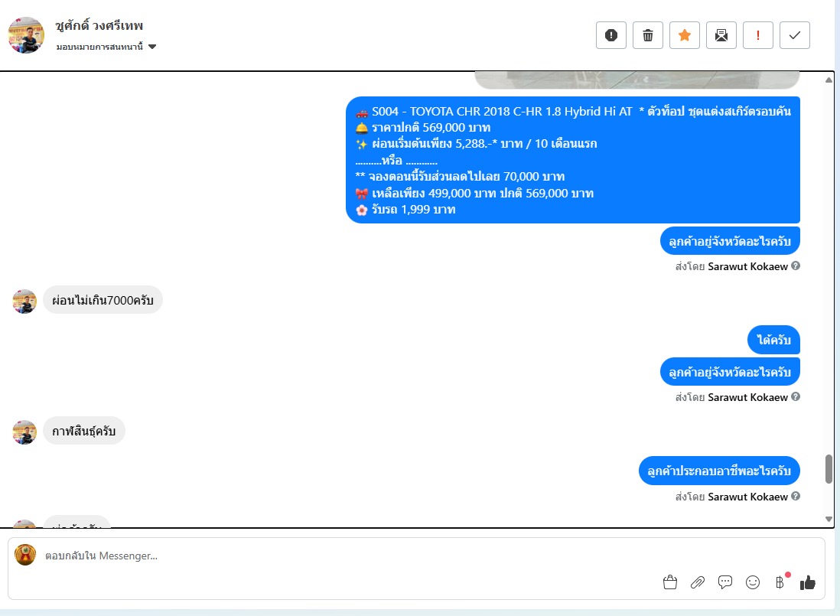Click the customer avatar next to กาฬสินธุ์ครับ

tap(24, 432)
